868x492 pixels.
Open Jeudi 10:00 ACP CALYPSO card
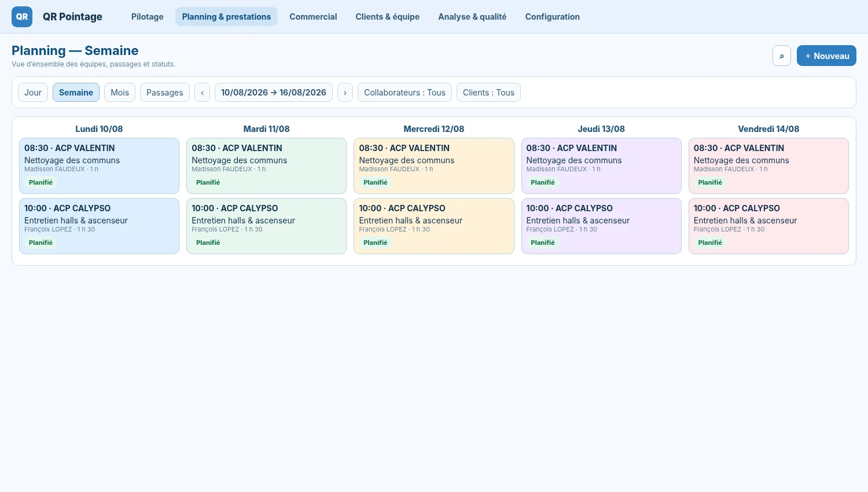coord(601,226)
